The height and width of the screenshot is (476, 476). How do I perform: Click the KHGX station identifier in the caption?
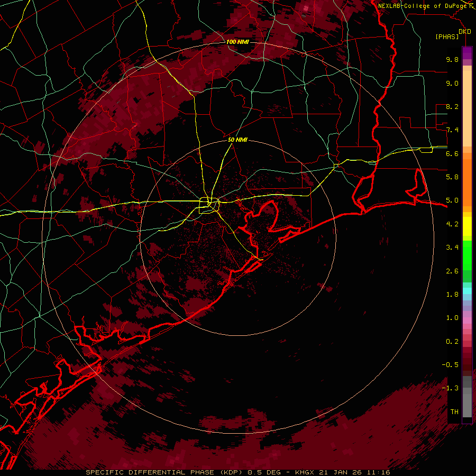[x=305, y=472]
